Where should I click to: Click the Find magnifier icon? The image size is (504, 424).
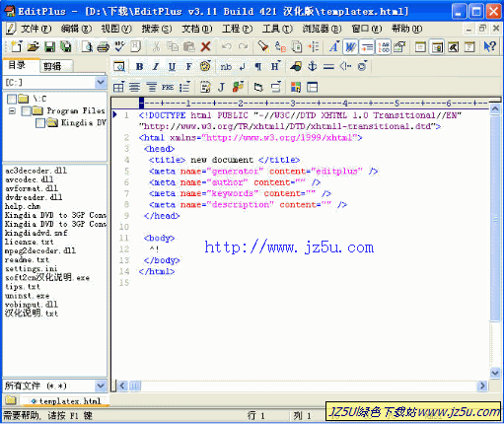pos(263,46)
